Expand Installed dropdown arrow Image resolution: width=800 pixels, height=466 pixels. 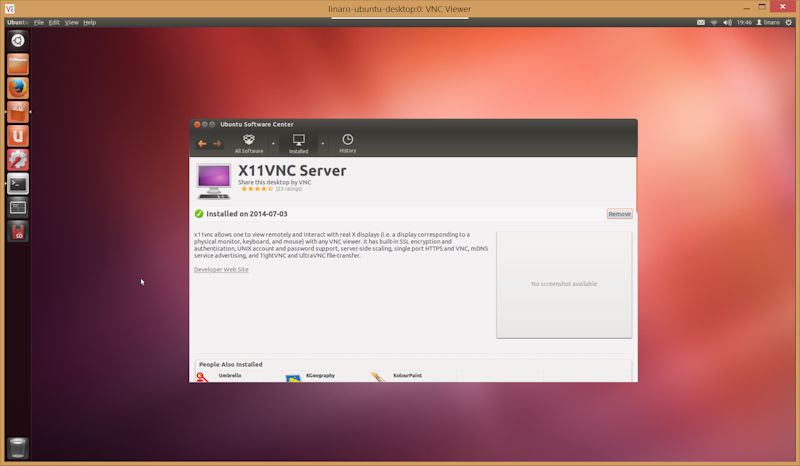click(x=322, y=143)
